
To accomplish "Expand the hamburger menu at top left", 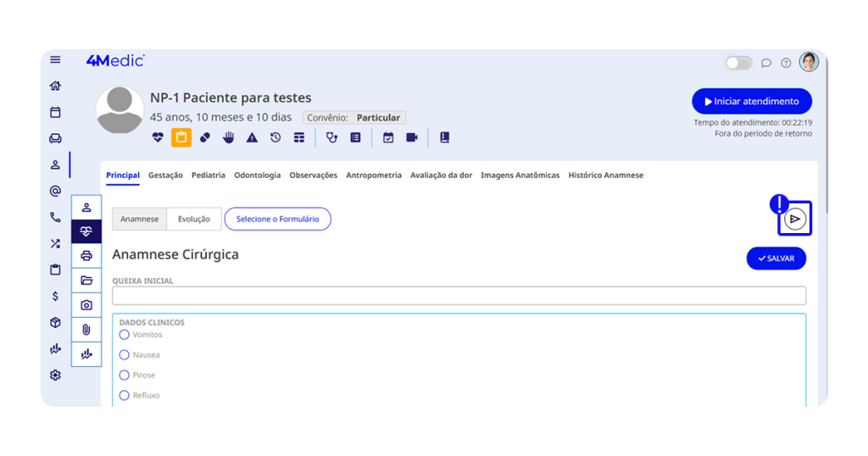I will [55, 59].
